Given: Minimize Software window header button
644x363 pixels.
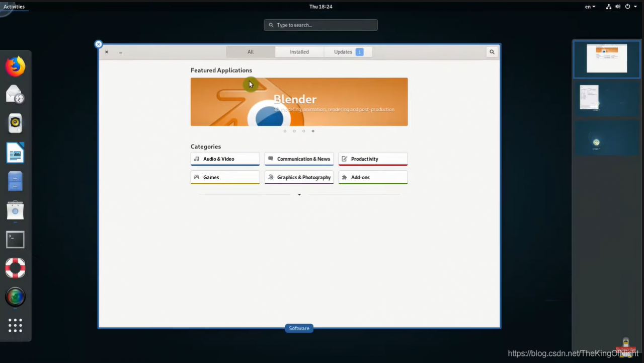Looking at the screenshot, I should tap(121, 52).
